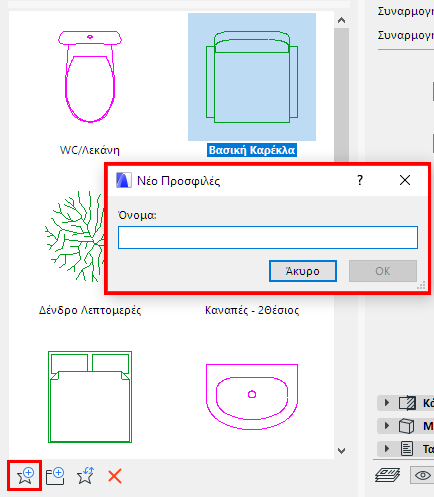Click the New Favorite star-plus icon
Viewport: 434px width, 497px height.
[25, 476]
